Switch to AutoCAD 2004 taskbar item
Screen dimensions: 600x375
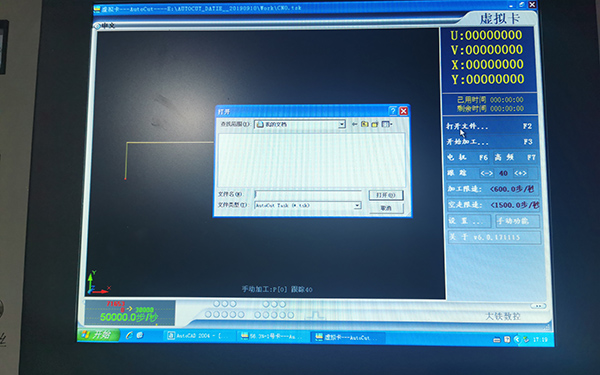coord(197,336)
